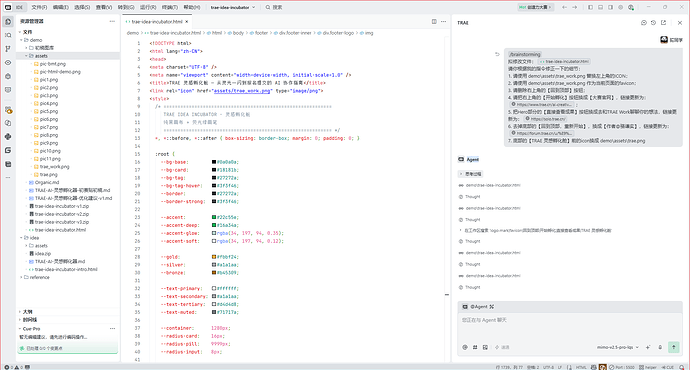Split the editor with the split icon
The width and height of the screenshot is (690, 370).
tap(434, 22)
